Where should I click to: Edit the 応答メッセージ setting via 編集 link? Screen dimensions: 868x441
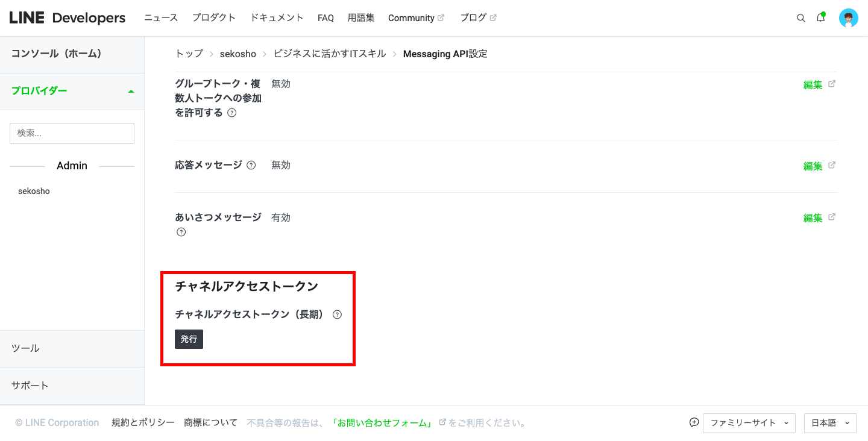[x=814, y=165]
